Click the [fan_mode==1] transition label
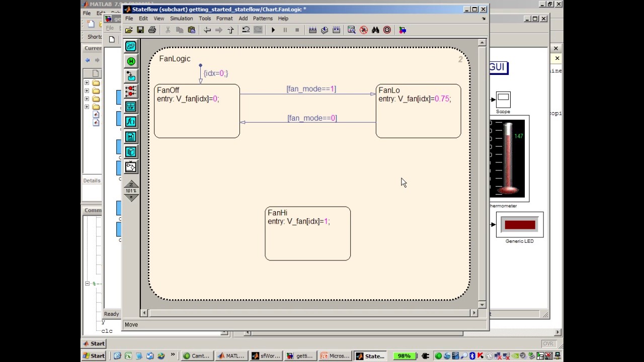The image size is (644, 362). [x=311, y=89]
